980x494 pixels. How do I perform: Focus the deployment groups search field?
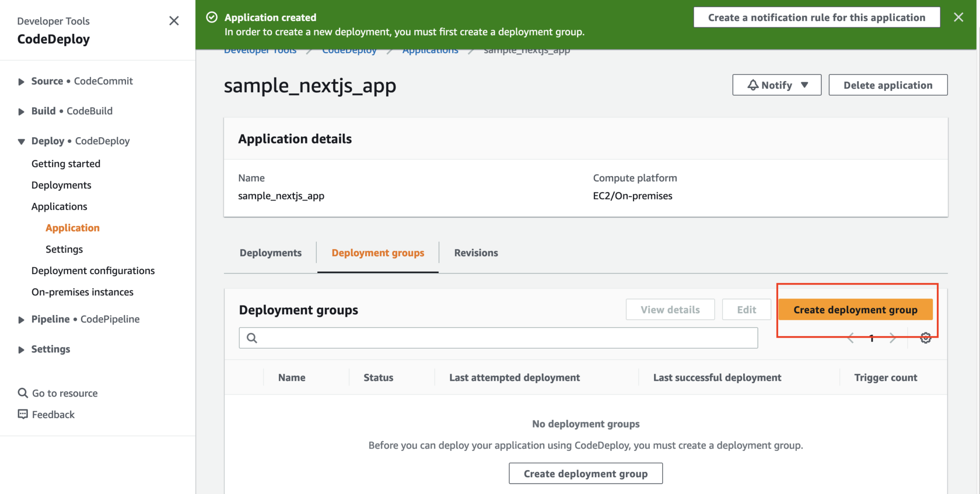pyautogui.click(x=502, y=338)
